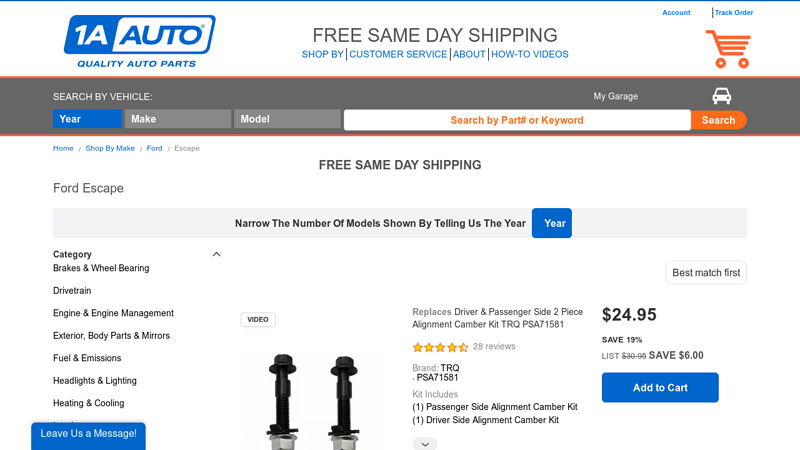Collapse the Category filter chevron
The height and width of the screenshot is (450, 800).
point(216,254)
